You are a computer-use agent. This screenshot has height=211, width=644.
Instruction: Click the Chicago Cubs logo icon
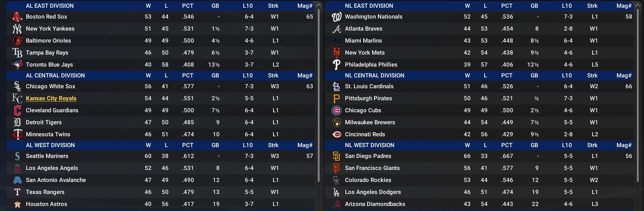click(337, 110)
